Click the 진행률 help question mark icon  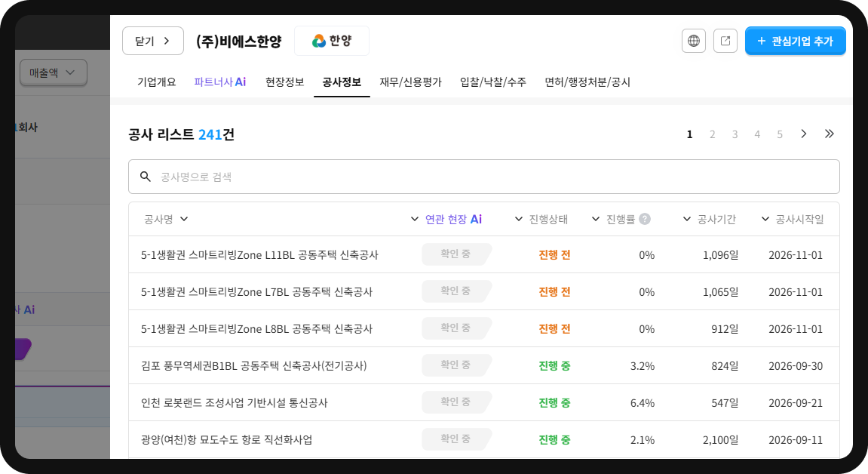pyautogui.click(x=644, y=220)
